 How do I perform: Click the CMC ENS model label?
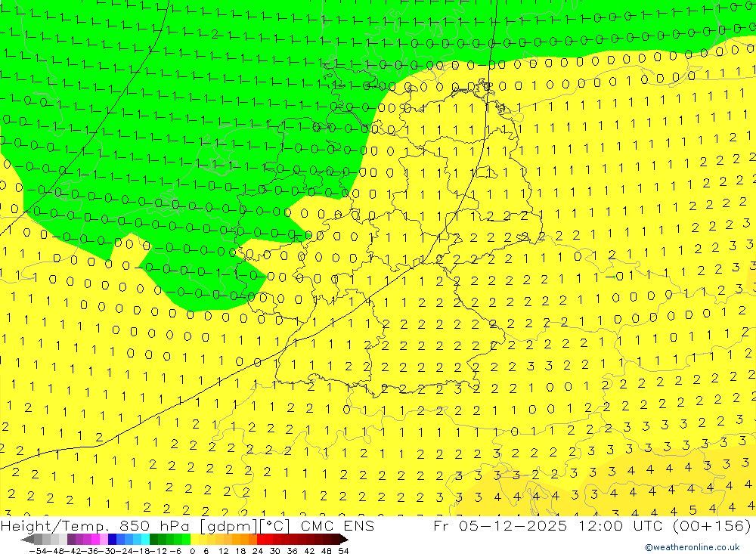pos(337,525)
